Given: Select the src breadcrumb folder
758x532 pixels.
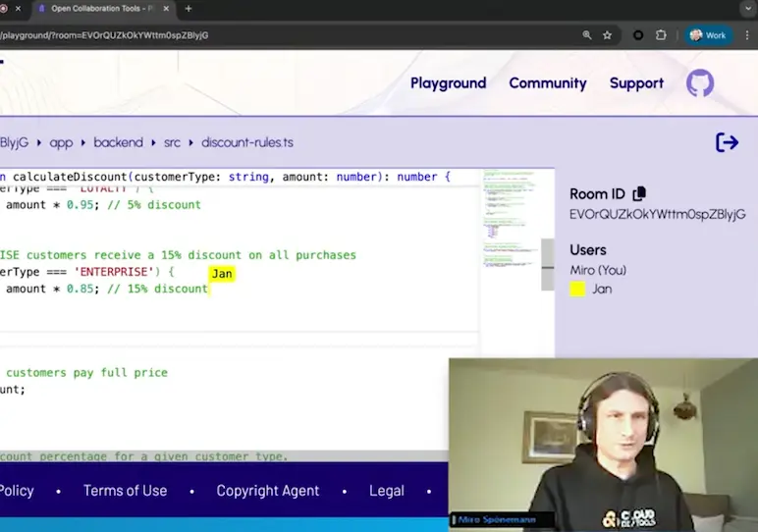Looking at the screenshot, I should pyautogui.click(x=172, y=142).
